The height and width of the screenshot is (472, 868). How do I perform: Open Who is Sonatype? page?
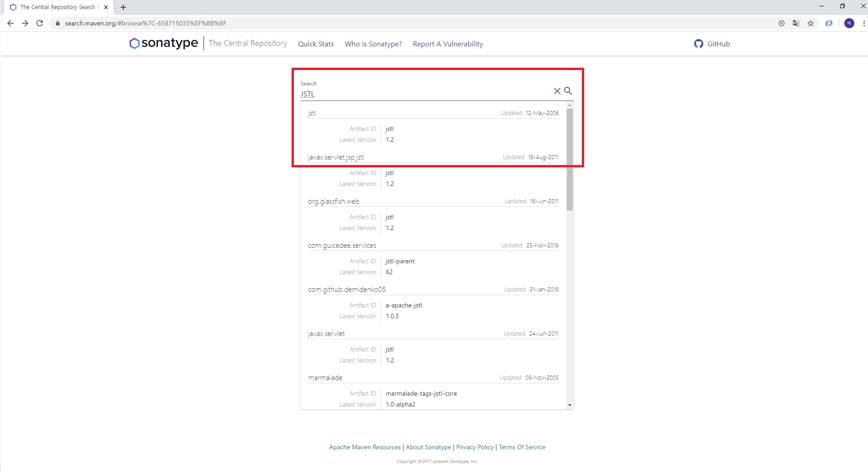point(373,44)
